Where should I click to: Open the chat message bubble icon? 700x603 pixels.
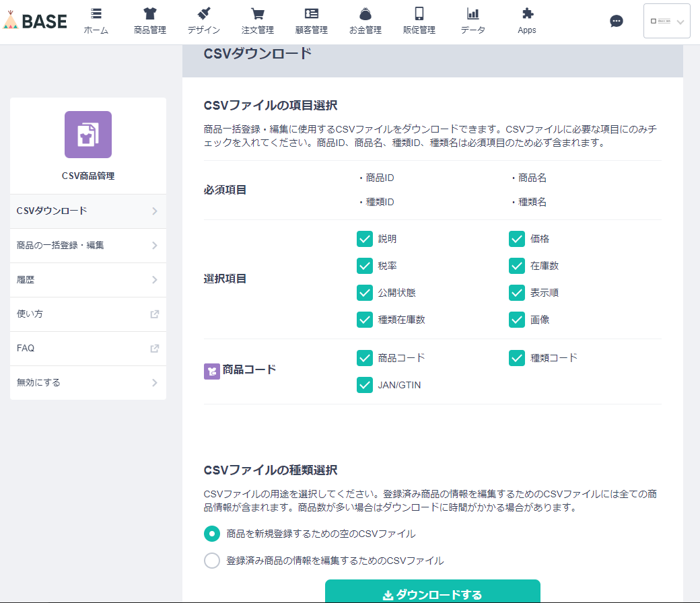click(617, 21)
